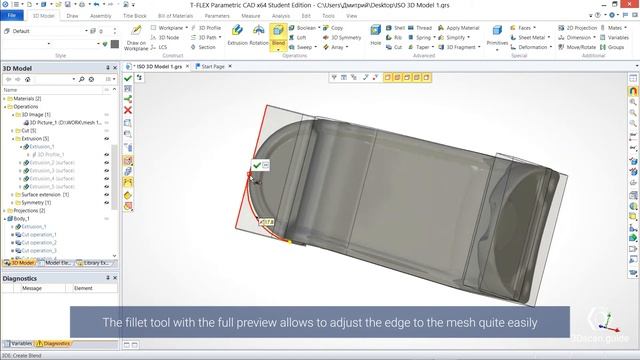Open the Move/Rotate tool
This screenshot has width=640, height=360.
click(577, 47)
